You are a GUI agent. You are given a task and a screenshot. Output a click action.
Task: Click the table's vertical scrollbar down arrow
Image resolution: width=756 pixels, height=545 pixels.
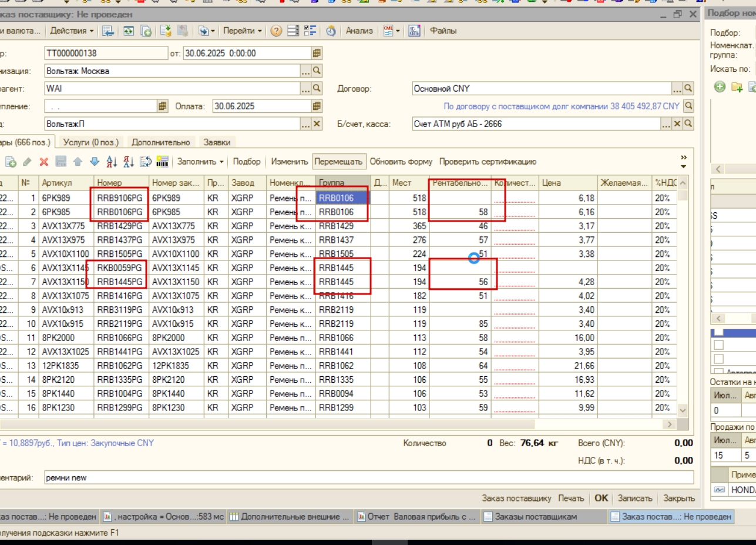pos(683,410)
